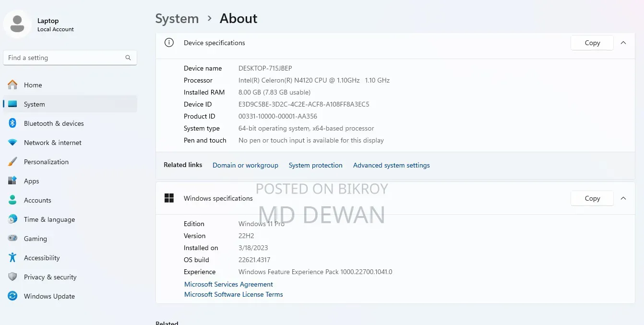Click the Network wifi icon
This screenshot has width=644, height=325.
(12, 143)
